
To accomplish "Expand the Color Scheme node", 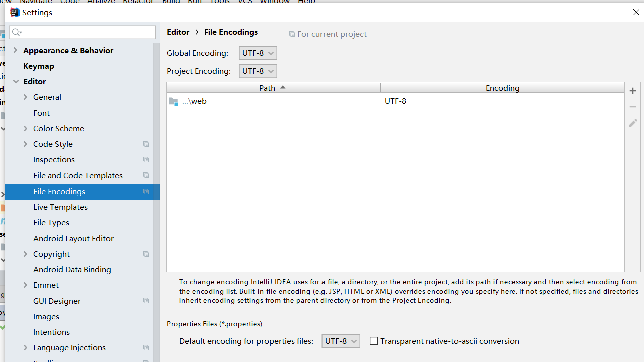I will (x=25, y=128).
